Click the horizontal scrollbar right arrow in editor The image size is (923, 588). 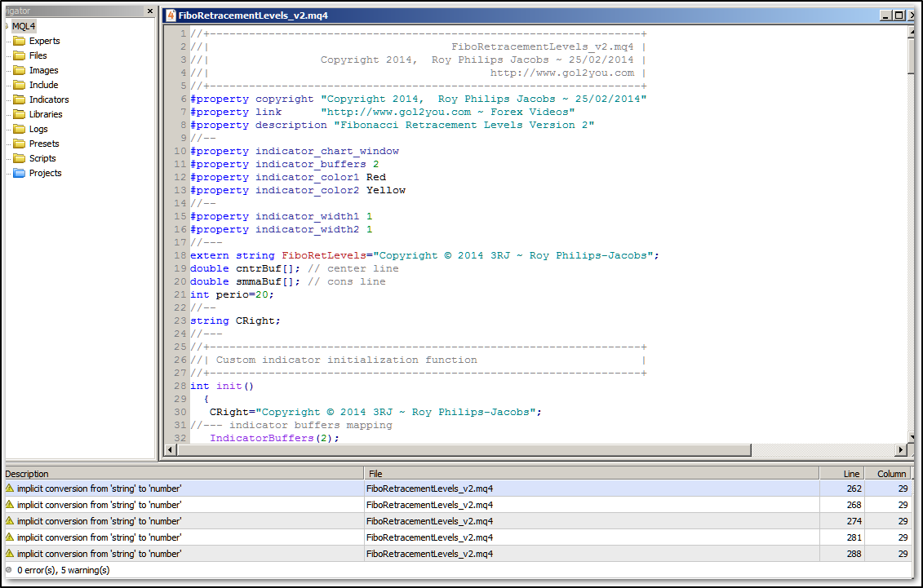900,450
